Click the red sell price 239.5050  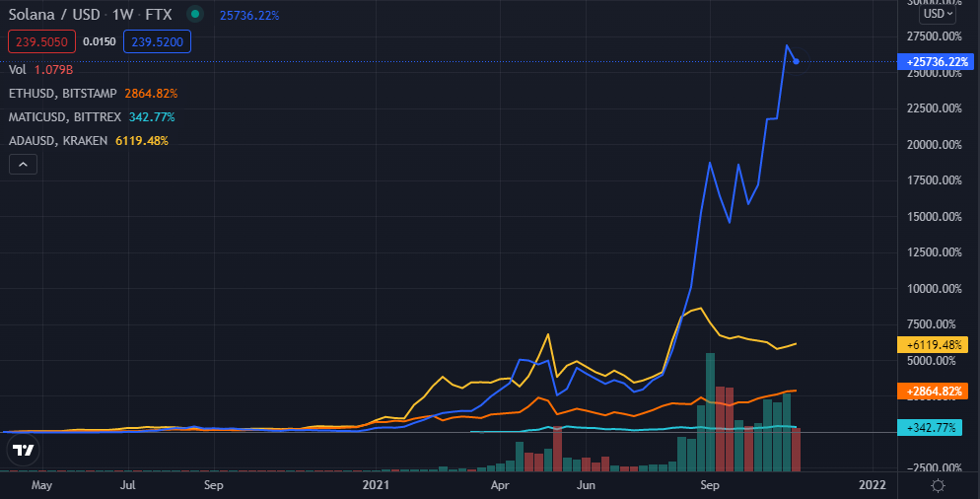[x=41, y=41]
